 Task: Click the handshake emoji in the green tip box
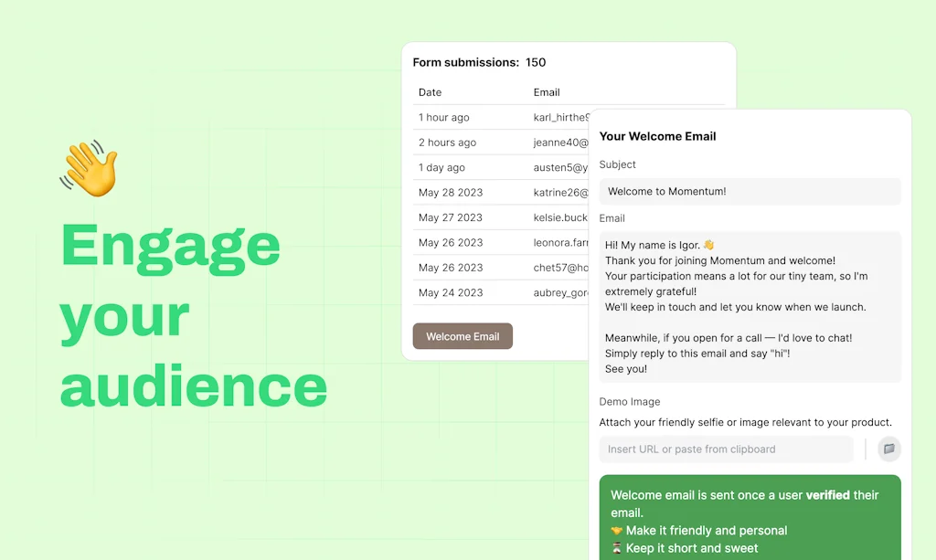pyautogui.click(x=617, y=530)
